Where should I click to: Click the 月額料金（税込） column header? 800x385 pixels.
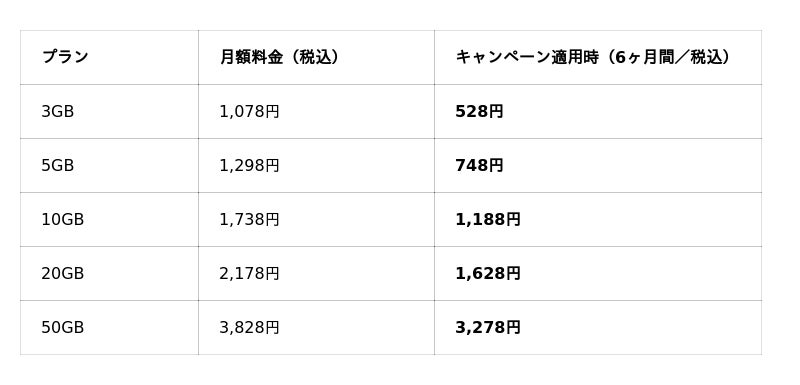click(280, 57)
